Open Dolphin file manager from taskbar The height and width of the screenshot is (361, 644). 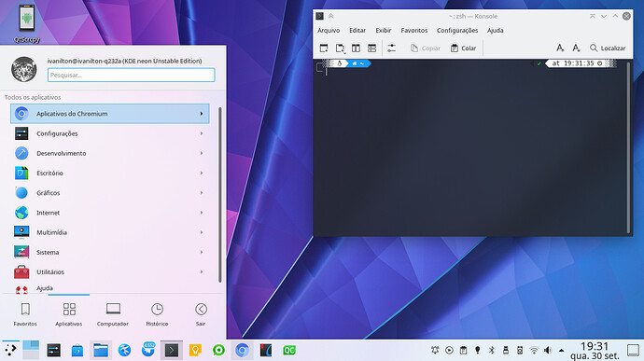click(x=101, y=350)
